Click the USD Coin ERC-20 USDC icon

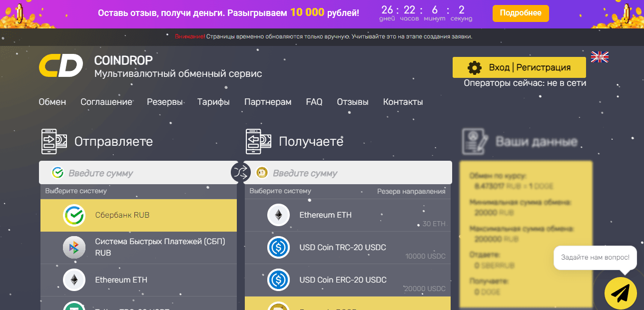click(278, 280)
